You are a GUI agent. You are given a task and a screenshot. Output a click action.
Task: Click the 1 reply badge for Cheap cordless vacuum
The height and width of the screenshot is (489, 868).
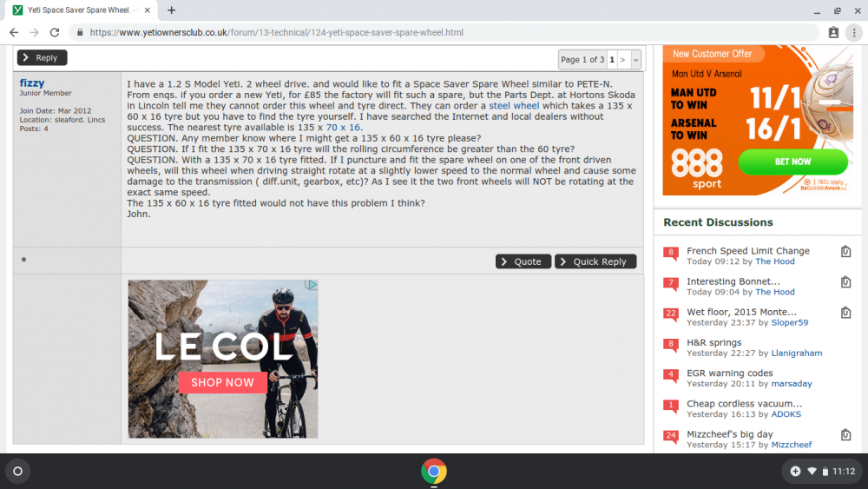(671, 406)
